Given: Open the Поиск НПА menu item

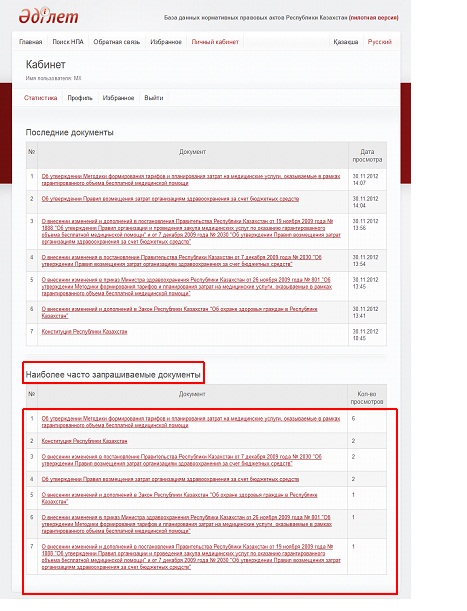Looking at the screenshot, I should 68,42.
